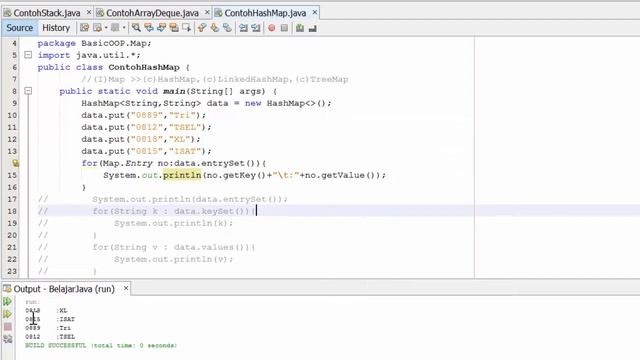Click the Find Next Occurrence icon

point(162,28)
